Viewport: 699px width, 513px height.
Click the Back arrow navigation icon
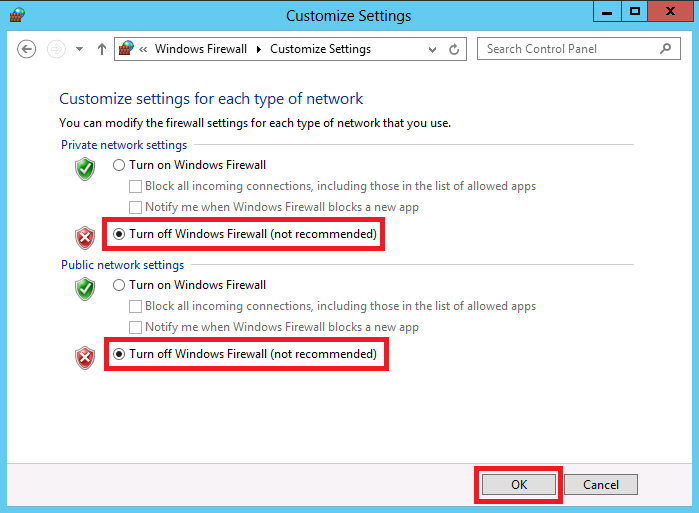click(26, 49)
